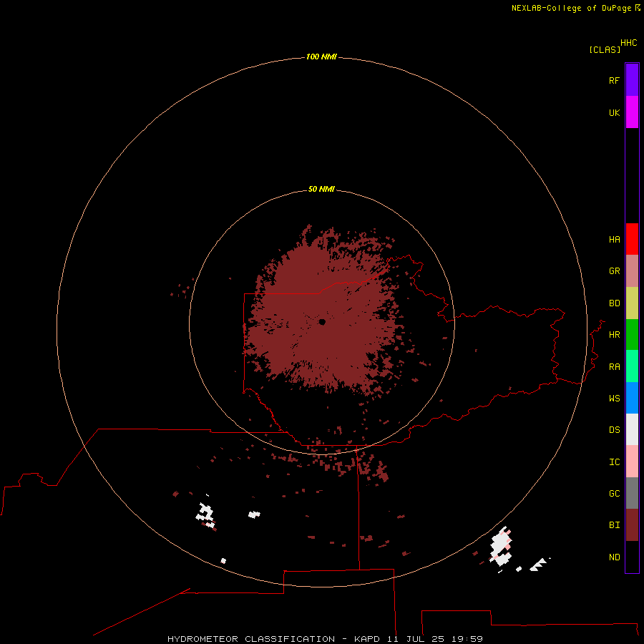644x644 pixels.
Task: Click the black radar site center dot
Action: pos(322,322)
